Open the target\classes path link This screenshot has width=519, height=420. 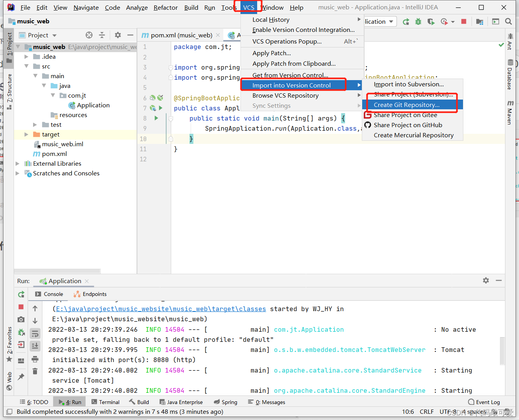[x=161, y=309]
